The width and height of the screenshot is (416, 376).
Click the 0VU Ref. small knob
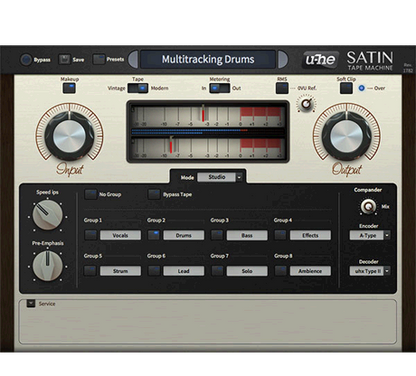pyautogui.click(x=306, y=104)
